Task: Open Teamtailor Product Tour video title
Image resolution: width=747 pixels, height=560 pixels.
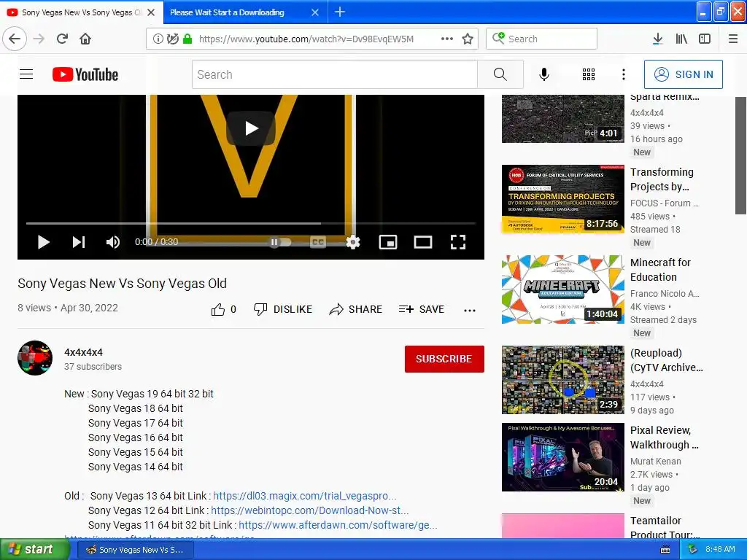Action: (x=665, y=527)
